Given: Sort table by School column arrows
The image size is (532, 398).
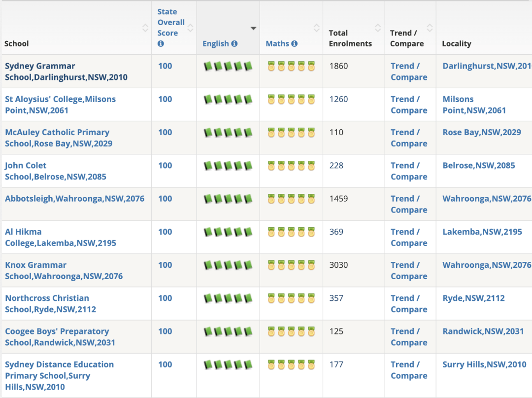Looking at the screenshot, I should tap(145, 28).
